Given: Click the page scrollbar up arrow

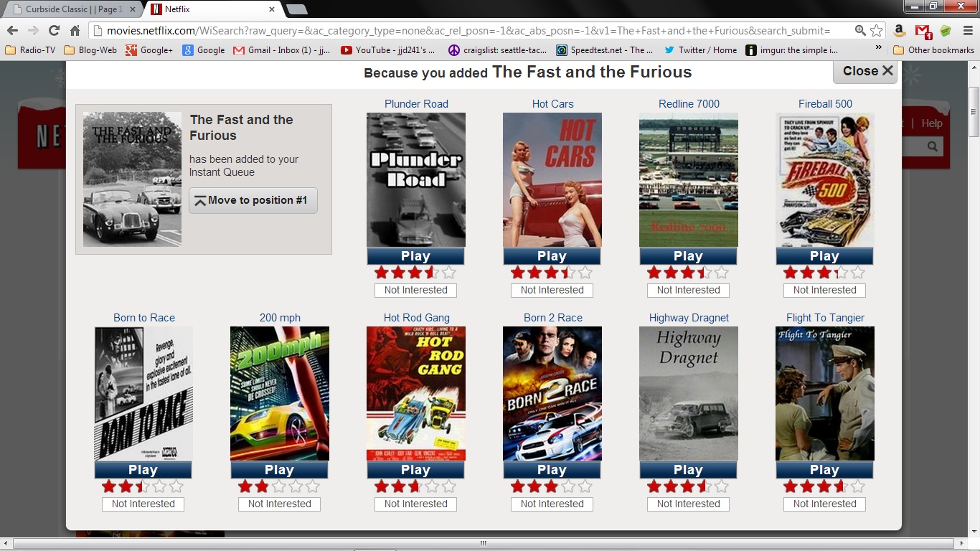Looking at the screenshot, I should 974,66.
